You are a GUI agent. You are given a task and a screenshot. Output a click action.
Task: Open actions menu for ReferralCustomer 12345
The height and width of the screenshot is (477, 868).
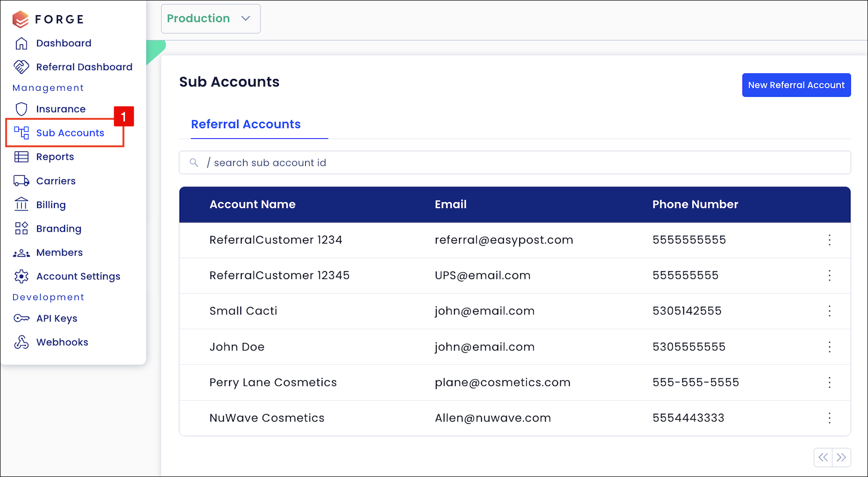click(x=829, y=275)
